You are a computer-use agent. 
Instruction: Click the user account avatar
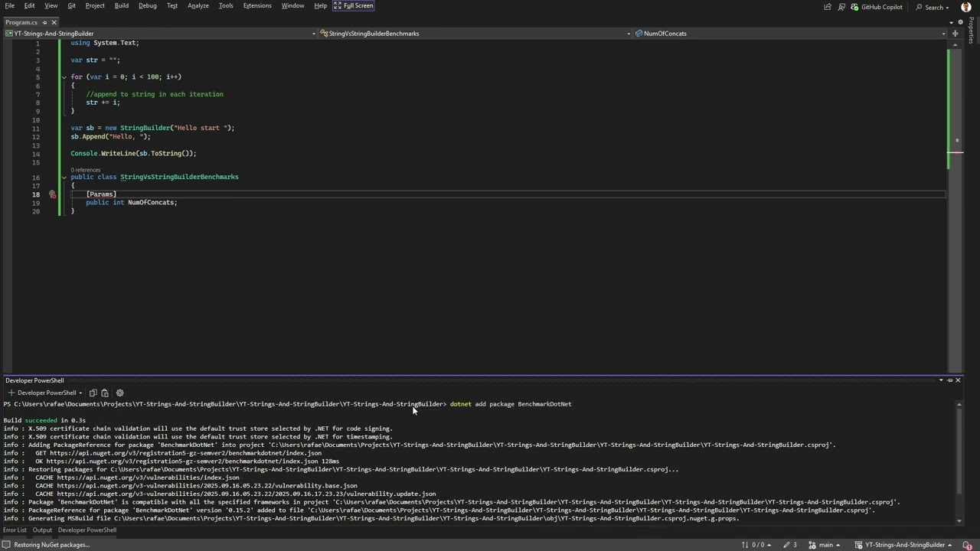[x=965, y=7]
